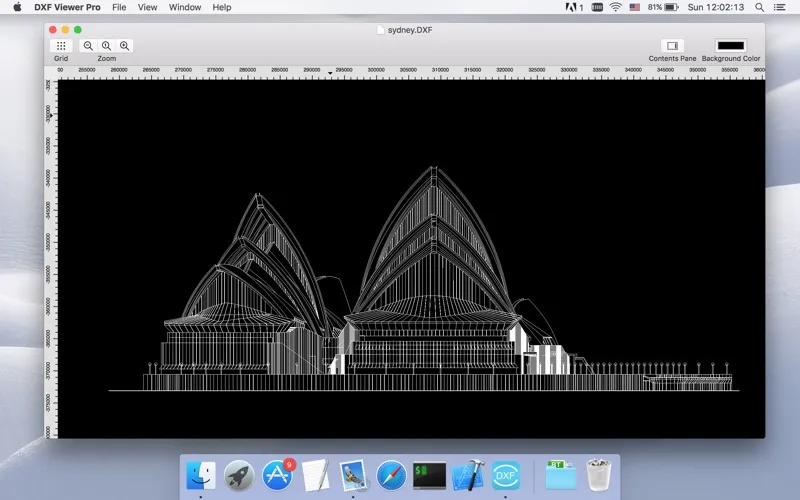Open the BT folder in Dock

[561, 475]
